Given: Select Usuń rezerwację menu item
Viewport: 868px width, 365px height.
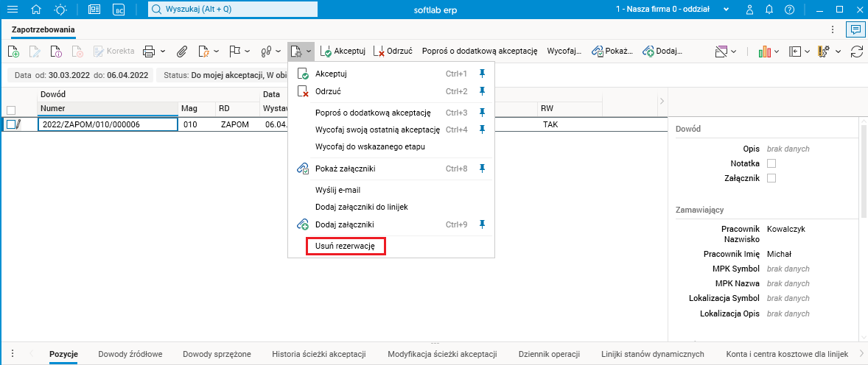Looking at the screenshot, I should click(346, 247).
